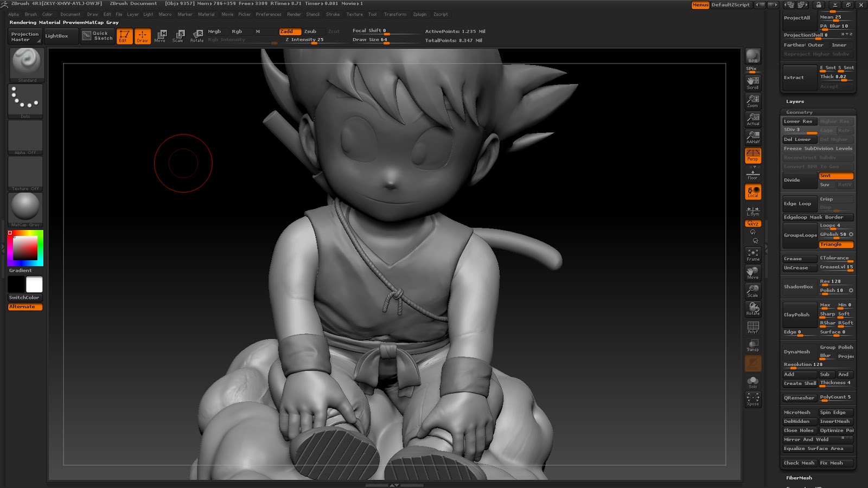Expand the Layers subpalette

(795, 101)
